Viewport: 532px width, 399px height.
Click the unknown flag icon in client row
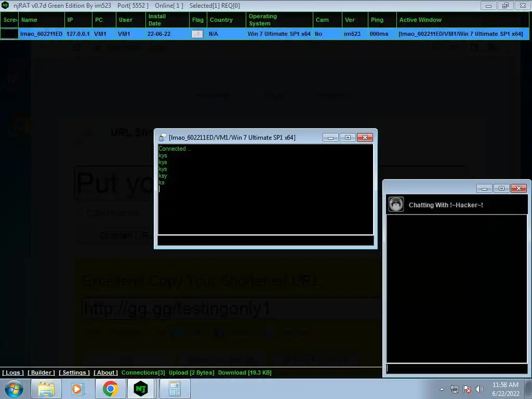pos(197,34)
